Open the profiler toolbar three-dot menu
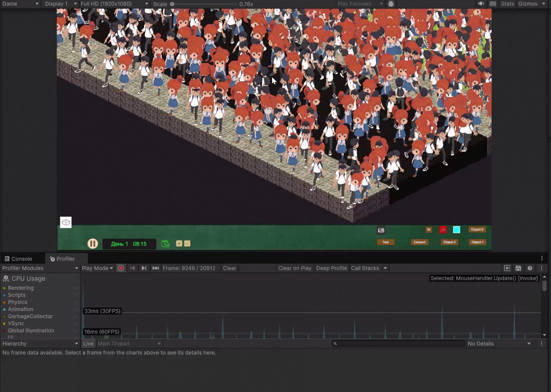Image resolution: width=551 pixels, height=392 pixels. point(542,268)
